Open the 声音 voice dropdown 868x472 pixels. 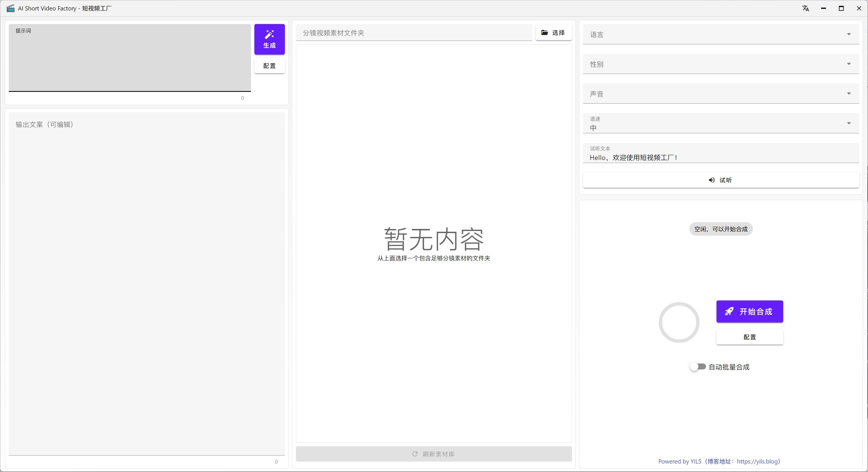tap(720, 94)
